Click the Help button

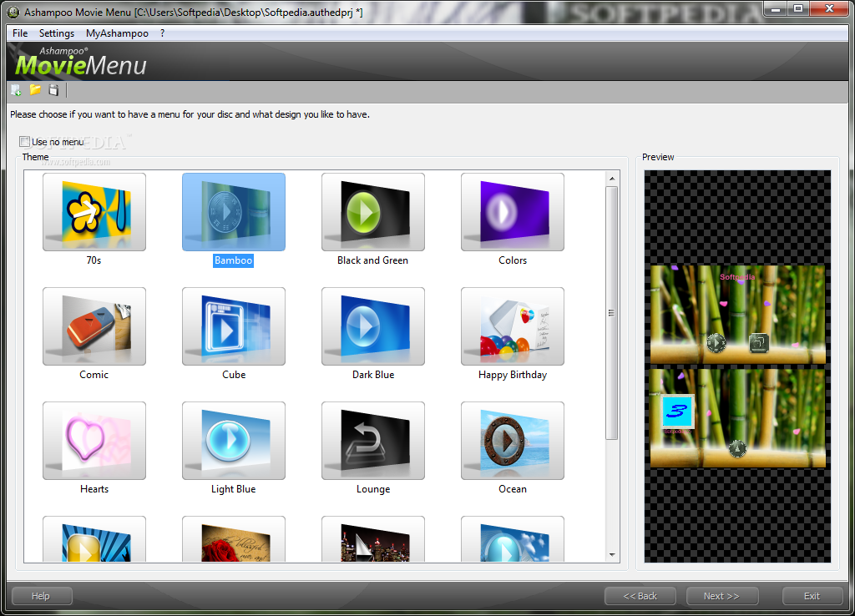pos(42,596)
